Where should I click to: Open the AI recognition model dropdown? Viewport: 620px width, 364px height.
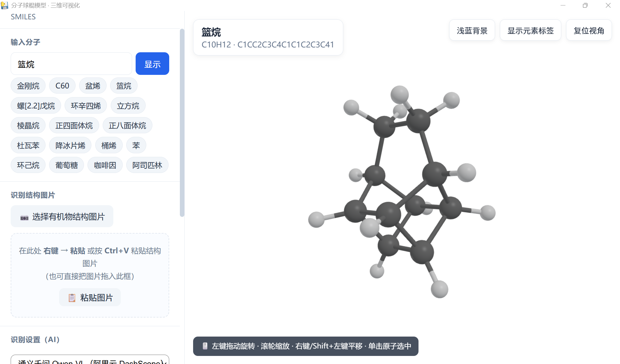90,359
